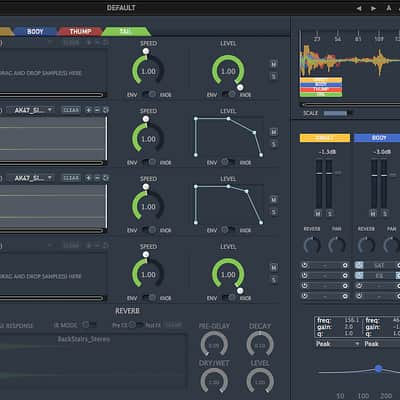This screenshot has width=400, height=400.
Task: Go to the next preset with the right arrow
Action: [374, 8]
